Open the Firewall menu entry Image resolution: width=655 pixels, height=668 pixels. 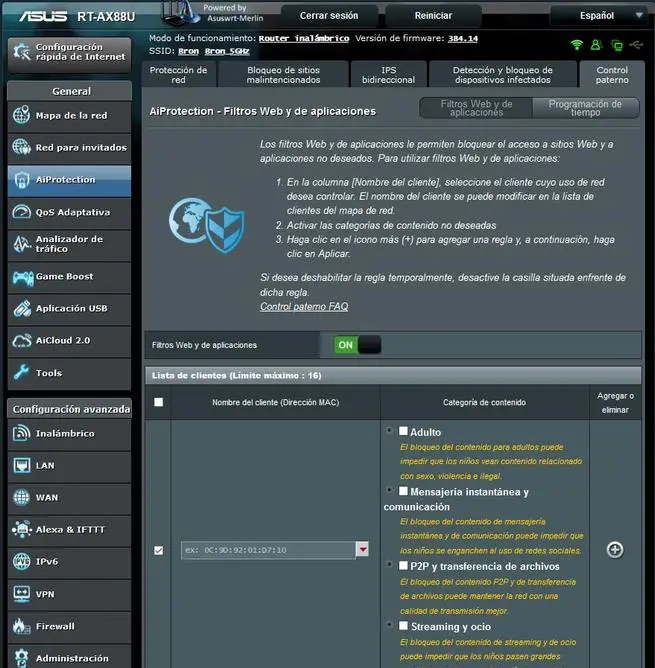pos(69,626)
